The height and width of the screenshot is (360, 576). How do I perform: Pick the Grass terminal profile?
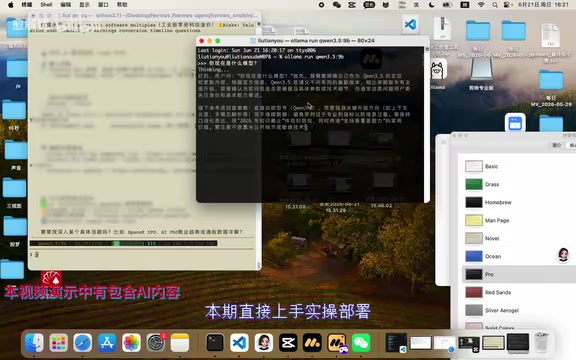coord(519,184)
